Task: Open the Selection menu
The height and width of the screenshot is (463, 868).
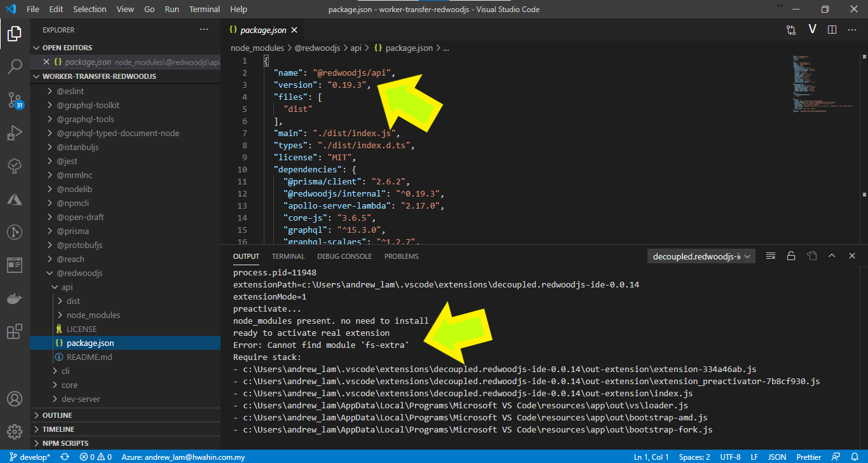Action: [90, 10]
